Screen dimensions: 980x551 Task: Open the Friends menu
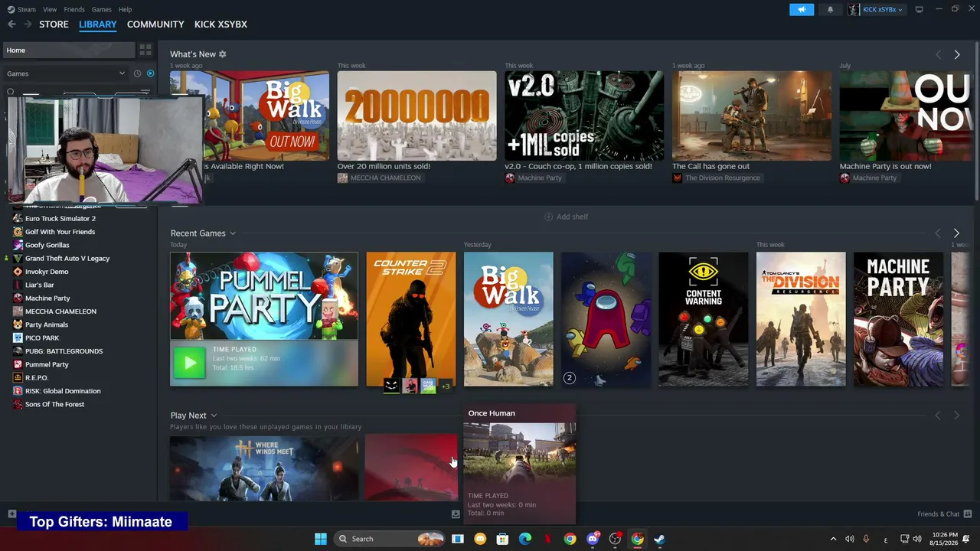(74, 9)
